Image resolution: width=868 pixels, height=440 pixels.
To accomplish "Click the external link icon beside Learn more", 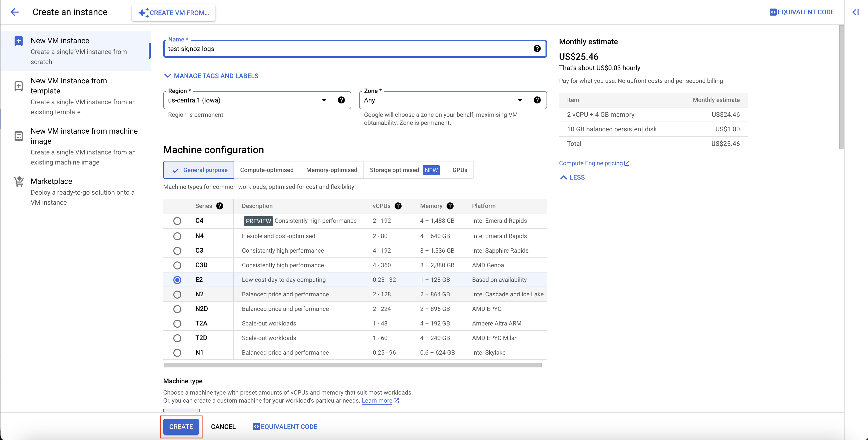I will pos(397,400).
